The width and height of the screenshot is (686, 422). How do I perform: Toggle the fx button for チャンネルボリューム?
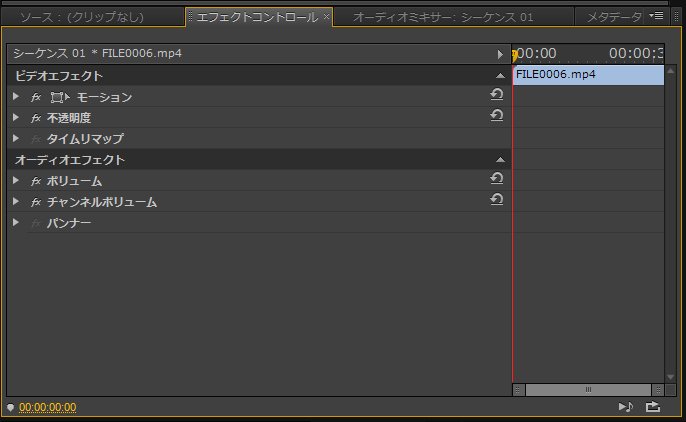(x=36, y=202)
